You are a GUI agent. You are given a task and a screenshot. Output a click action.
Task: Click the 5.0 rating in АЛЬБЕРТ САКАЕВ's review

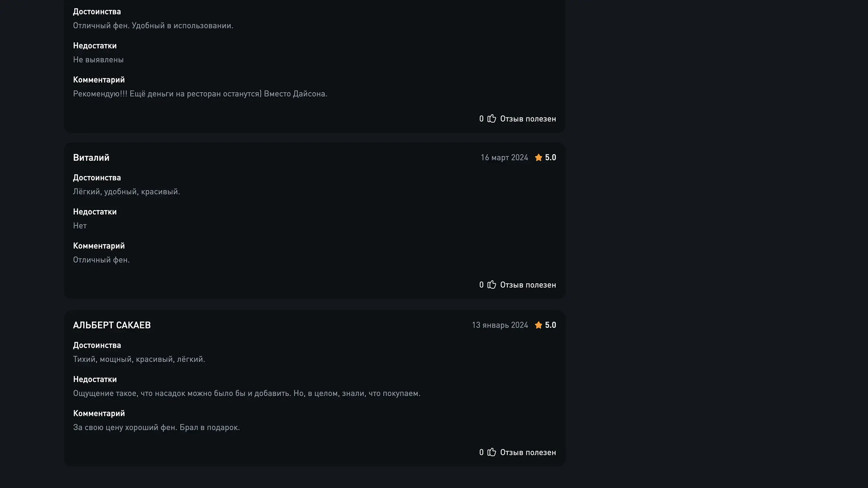[x=551, y=325]
